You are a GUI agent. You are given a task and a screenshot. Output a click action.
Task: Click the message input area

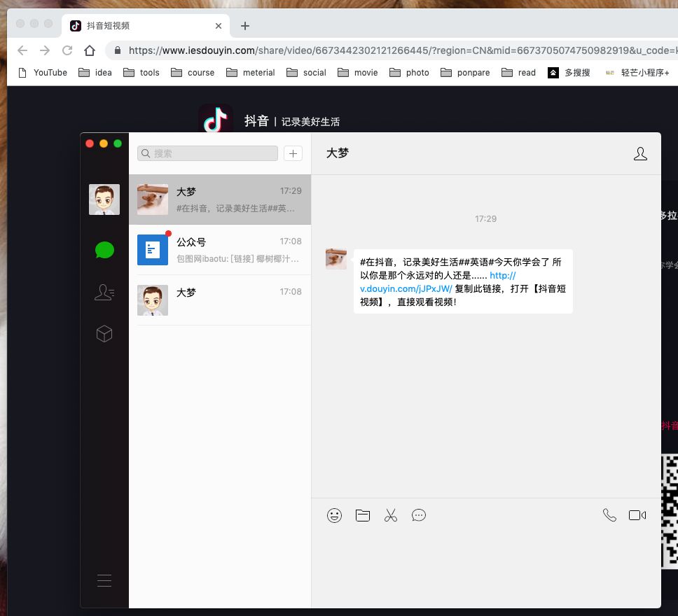(486, 568)
